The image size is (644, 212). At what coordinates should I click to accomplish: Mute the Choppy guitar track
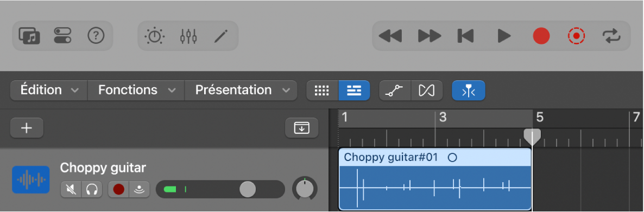pyautogui.click(x=71, y=189)
